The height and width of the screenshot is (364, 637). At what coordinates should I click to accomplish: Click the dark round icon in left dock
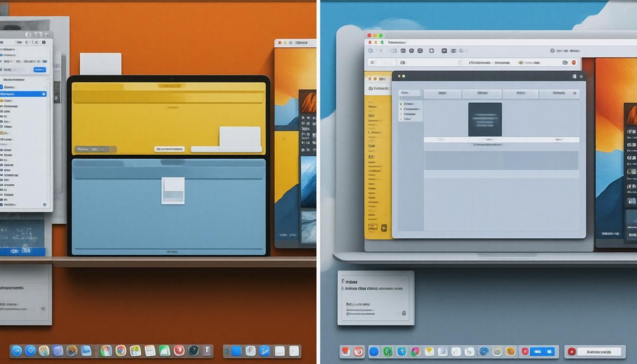click(x=193, y=351)
